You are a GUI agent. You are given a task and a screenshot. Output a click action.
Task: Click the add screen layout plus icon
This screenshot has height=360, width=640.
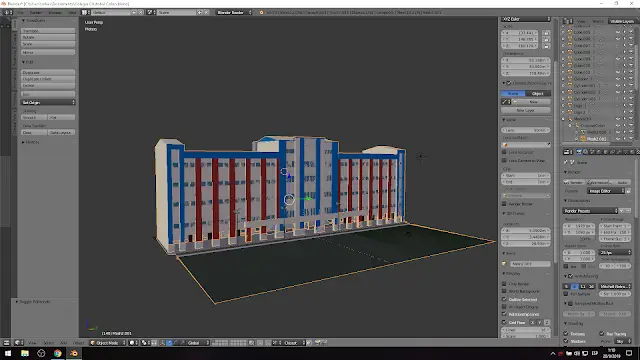pos(133,13)
